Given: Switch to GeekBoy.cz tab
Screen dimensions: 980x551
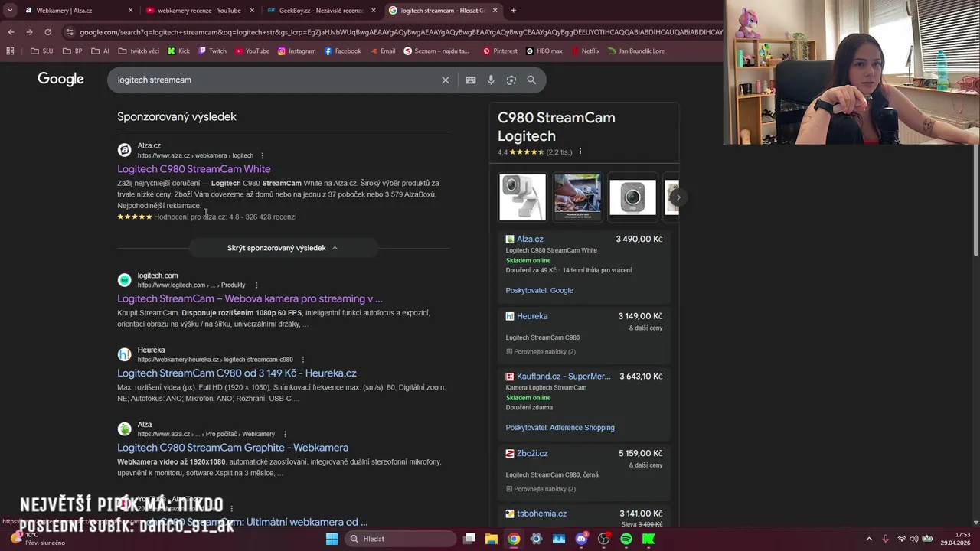Looking at the screenshot, I should pos(321,11).
